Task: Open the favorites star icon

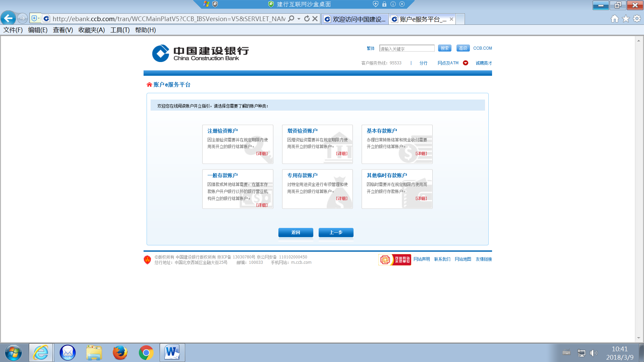Action: coord(626,19)
